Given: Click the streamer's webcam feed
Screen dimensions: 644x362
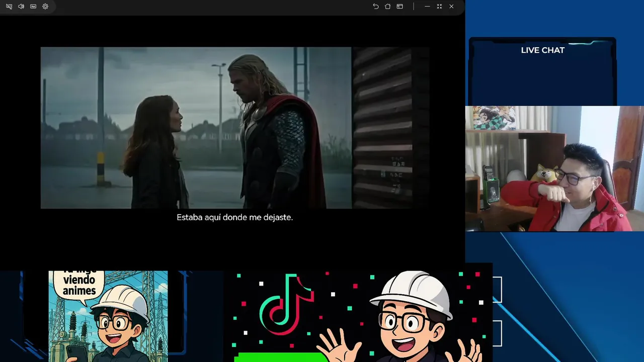Looking at the screenshot, I should coord(554,168).
